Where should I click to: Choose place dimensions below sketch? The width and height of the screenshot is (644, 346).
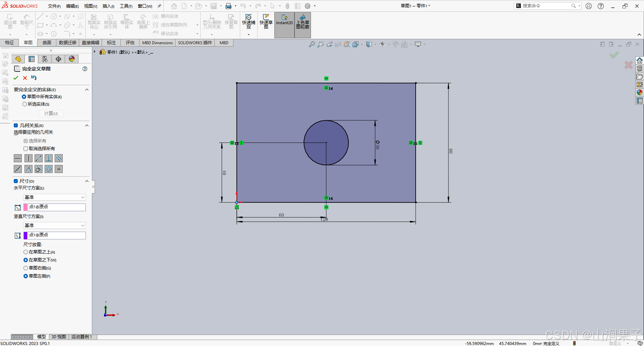click(25, 260)
